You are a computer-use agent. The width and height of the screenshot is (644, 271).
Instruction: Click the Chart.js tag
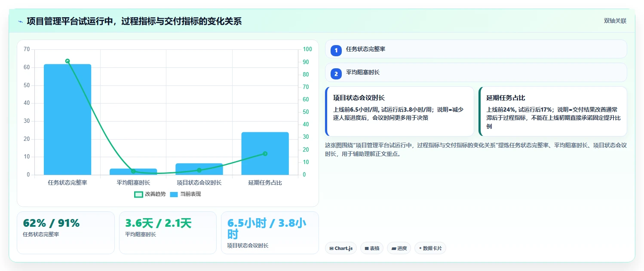click(341, 248)
